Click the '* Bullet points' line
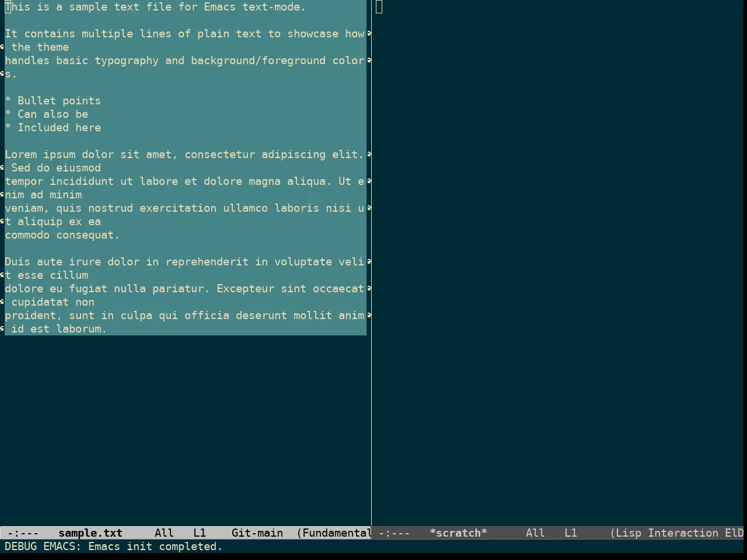The image size is (747, 560). (53, 101)
